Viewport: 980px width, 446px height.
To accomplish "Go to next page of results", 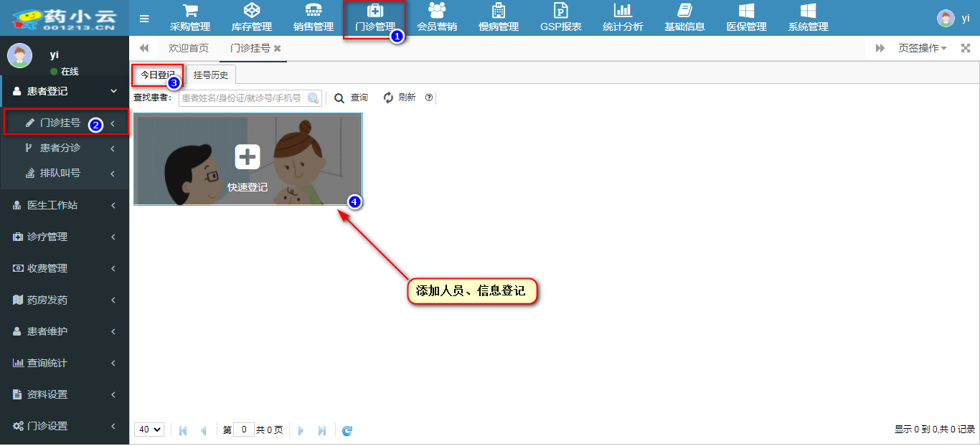I will click(301, 430).
